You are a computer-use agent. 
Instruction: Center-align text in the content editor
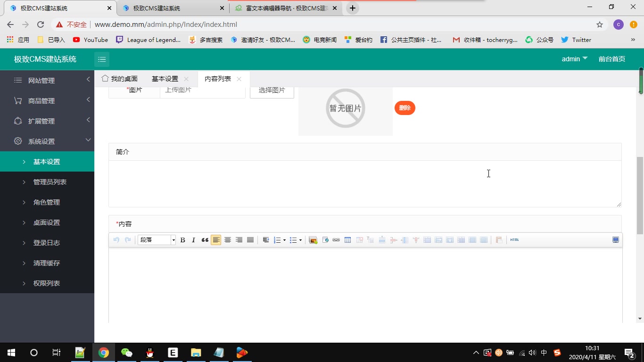point(228,239)
